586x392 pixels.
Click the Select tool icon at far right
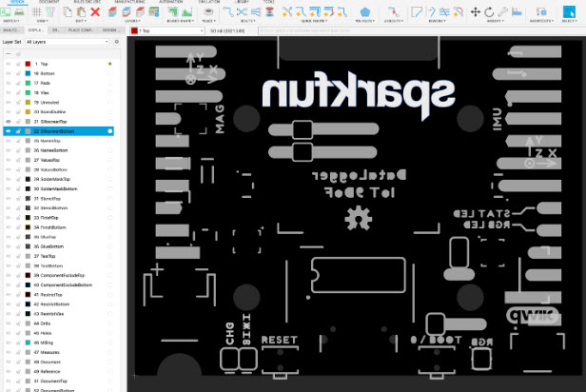[x=568, y=12]
